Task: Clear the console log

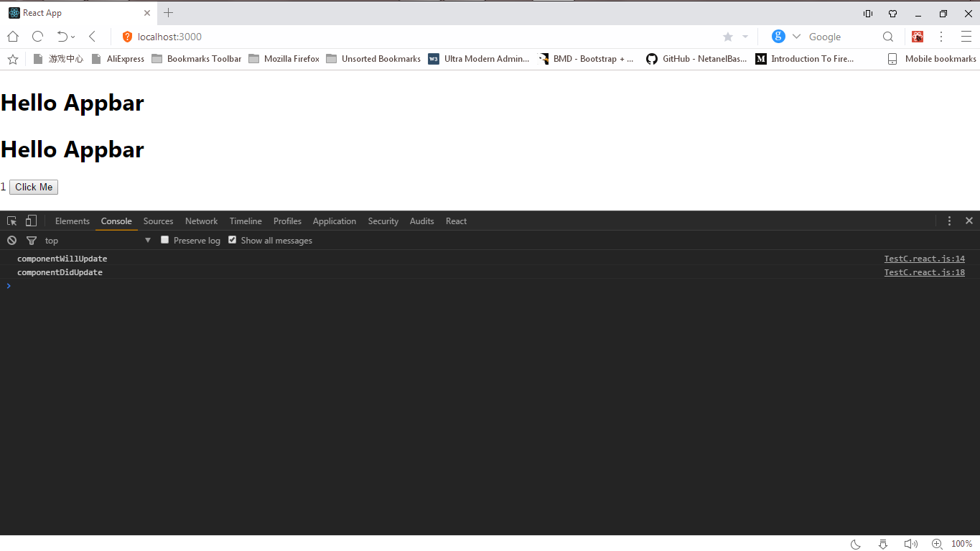Action: tap(11, 241)
